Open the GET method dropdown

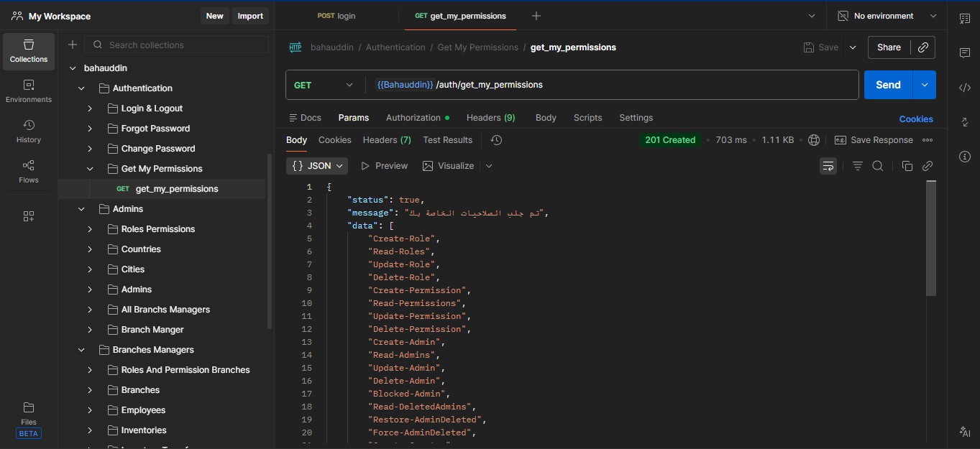324,85
